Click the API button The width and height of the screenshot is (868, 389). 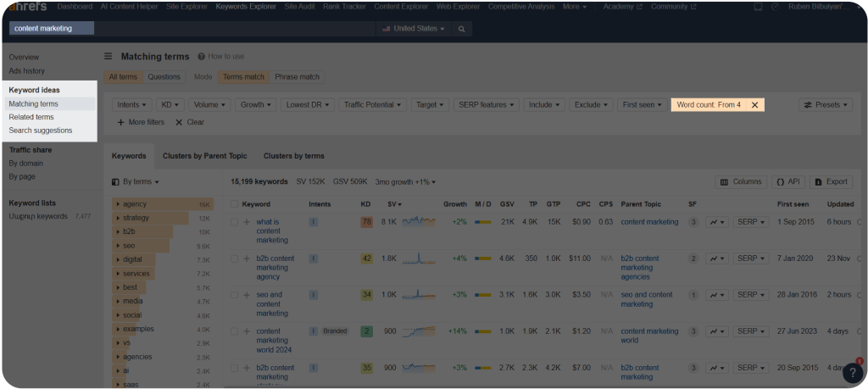point(787,181)
